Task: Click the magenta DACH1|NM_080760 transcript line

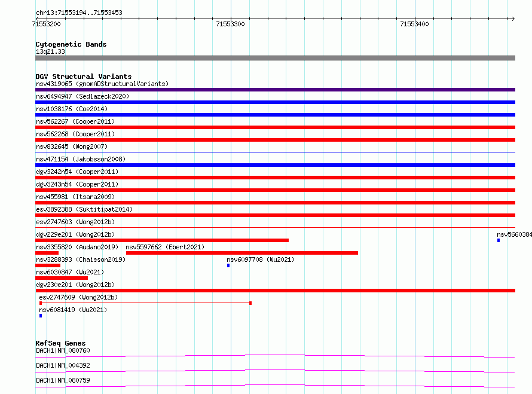Action: pyautogui.click(x=275, y=356)
